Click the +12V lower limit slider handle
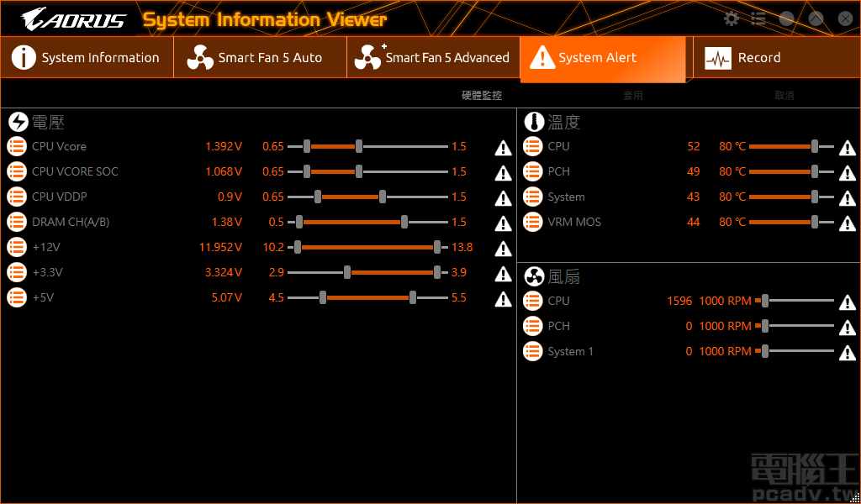This screenshot has height=504, width=861. click(x=298, y=247)
